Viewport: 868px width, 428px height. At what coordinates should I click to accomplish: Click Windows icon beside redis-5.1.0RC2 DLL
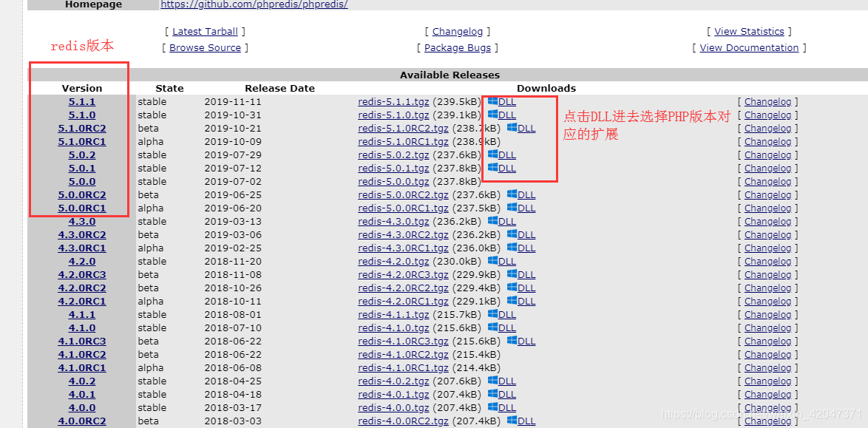512,128
